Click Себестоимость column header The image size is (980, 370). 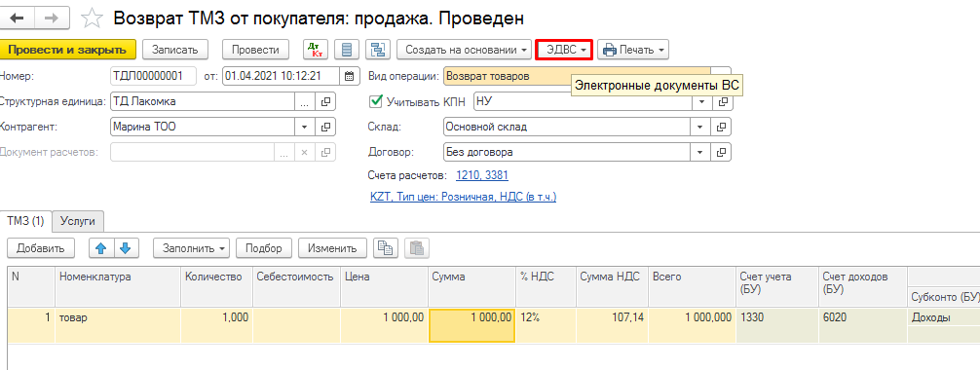(296, 287)
